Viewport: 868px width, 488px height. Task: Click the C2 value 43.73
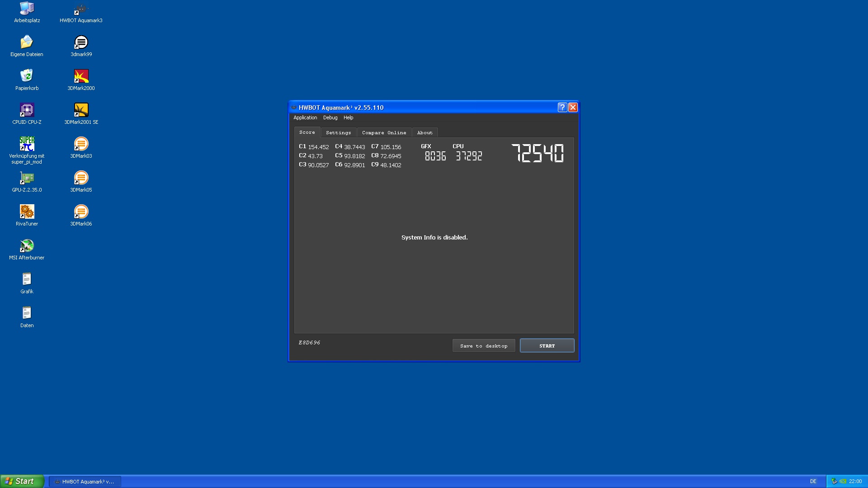315,156
